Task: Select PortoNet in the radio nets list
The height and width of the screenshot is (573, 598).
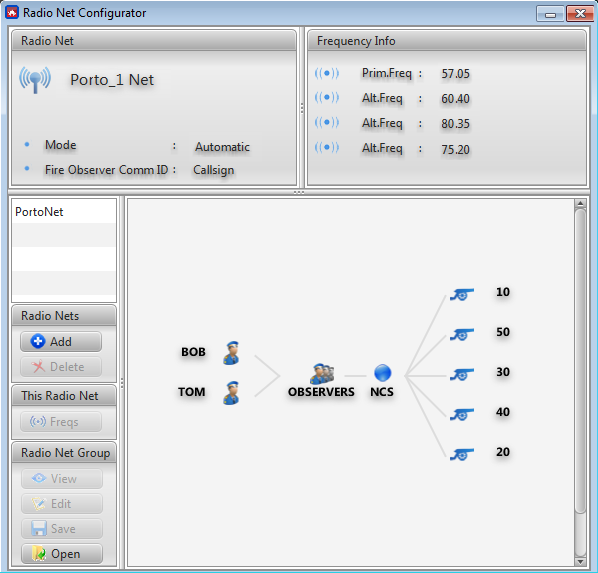Action: coord(64,212)
